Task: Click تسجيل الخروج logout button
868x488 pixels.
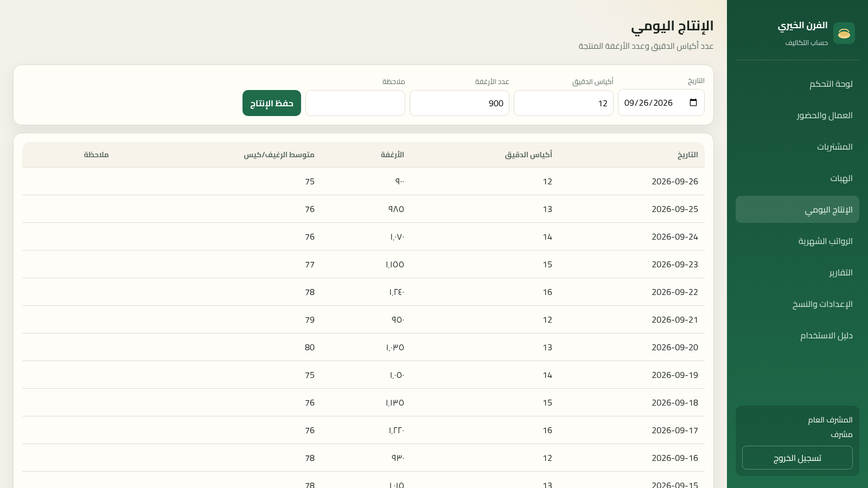Action: point(797,458)
